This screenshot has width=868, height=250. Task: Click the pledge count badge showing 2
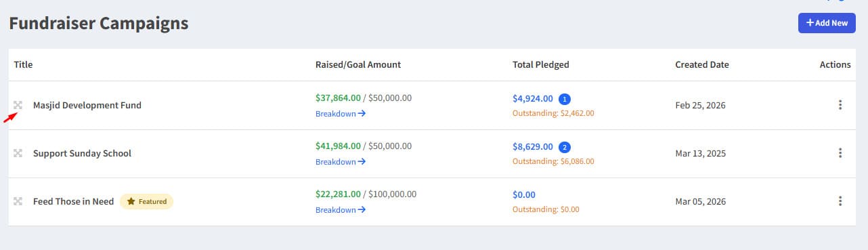pos(565,147)
